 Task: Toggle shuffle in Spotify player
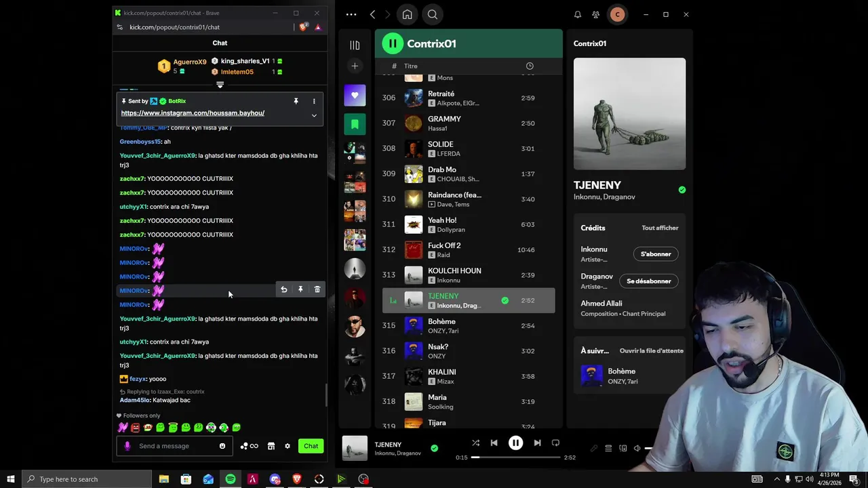475,443
